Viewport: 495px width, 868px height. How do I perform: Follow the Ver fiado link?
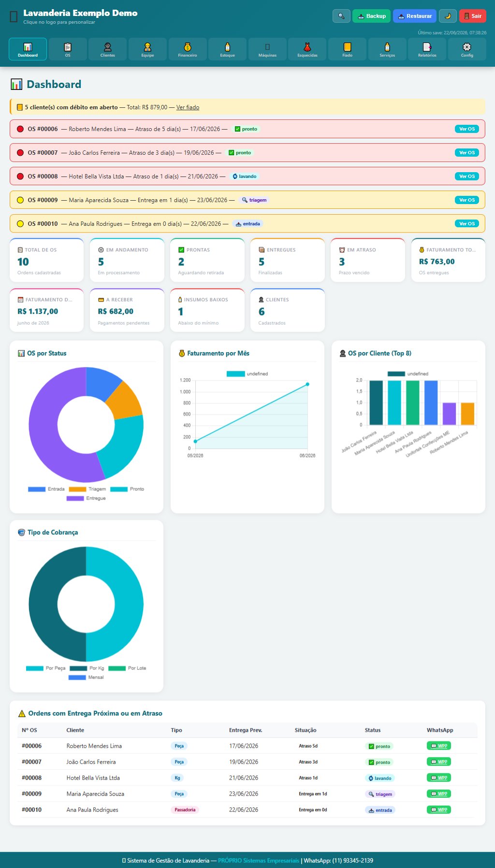(x=188, y=107)
